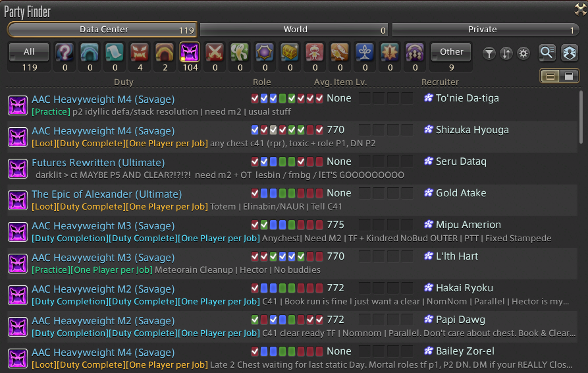Viewport: 588px width, 373px height.
Task: Select the Treasure Hunt chest category icon
Action: (290, 52)
